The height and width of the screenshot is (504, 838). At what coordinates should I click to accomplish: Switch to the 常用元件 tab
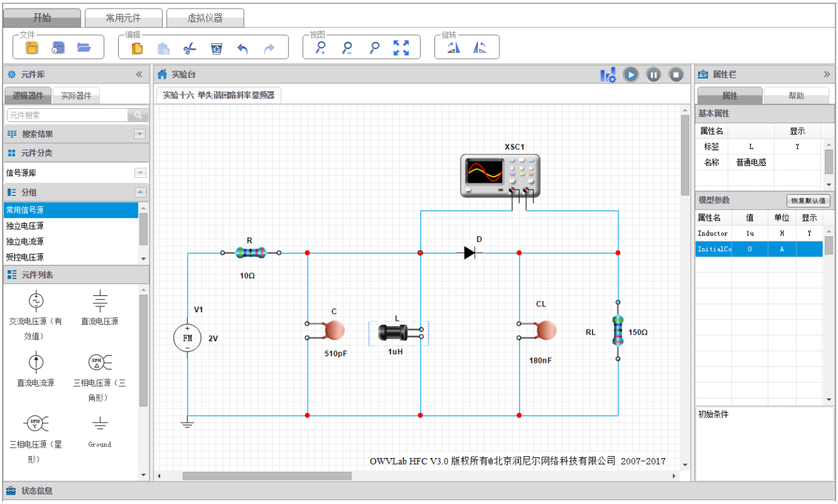tap(123, 18)
